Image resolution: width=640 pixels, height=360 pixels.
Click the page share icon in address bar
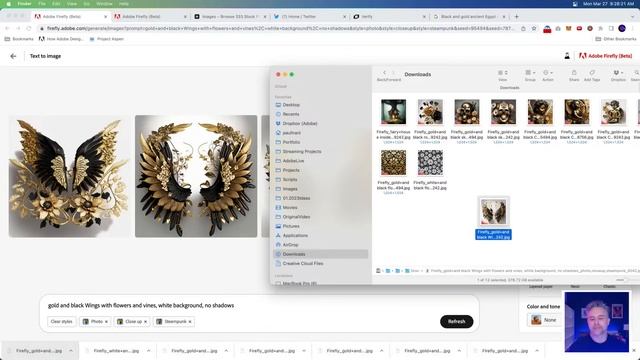[x=523, y=29]
